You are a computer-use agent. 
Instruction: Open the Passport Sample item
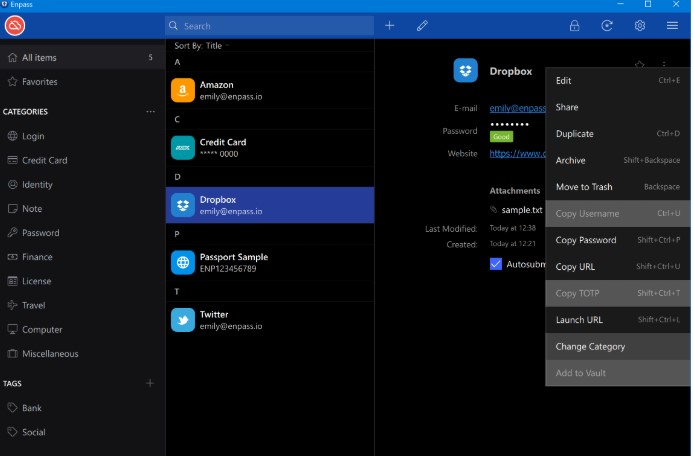pyautogui.click(x=270, y=263)
